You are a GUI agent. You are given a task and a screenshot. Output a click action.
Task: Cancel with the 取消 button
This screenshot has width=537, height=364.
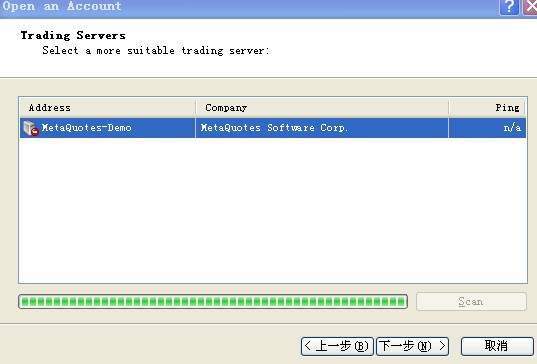[497, 346]
